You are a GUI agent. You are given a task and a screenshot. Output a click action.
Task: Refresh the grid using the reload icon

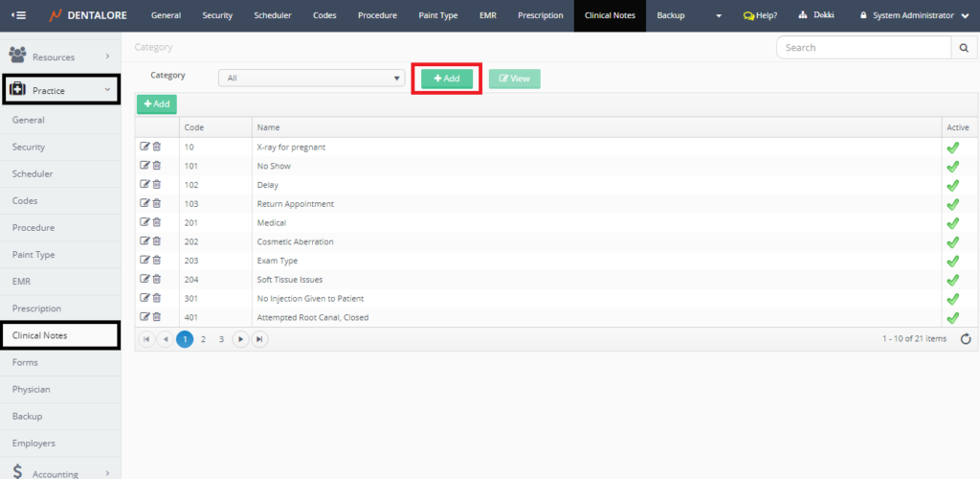pos(965,338)
